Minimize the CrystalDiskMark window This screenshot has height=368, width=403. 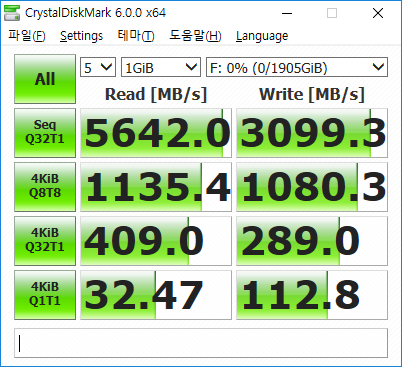pyautogui.click(x=287, y=13)
